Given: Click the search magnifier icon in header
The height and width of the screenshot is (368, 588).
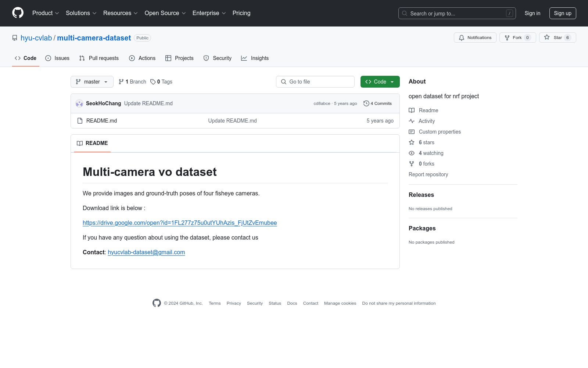Looking at the screenshot, I should [405, 13].
